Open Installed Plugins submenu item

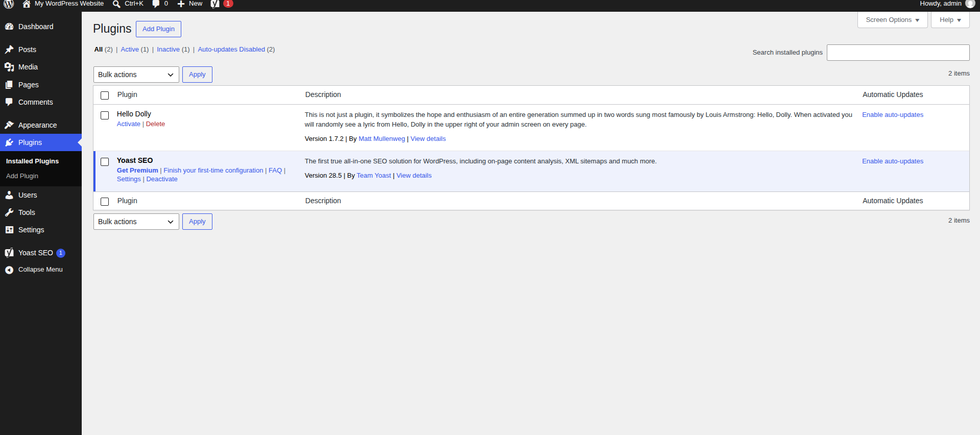click(32, 161)
